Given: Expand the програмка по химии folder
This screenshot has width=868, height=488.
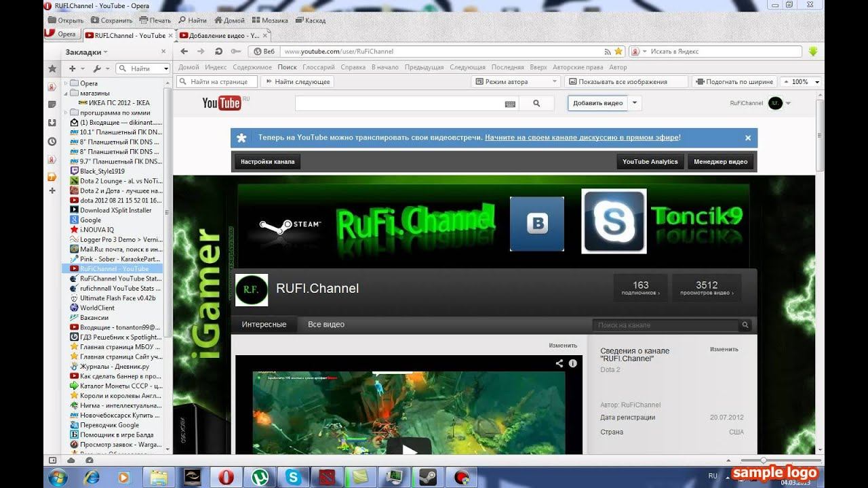Looking at the screenshot, I should pyautogui.click(x=66, y=113).
